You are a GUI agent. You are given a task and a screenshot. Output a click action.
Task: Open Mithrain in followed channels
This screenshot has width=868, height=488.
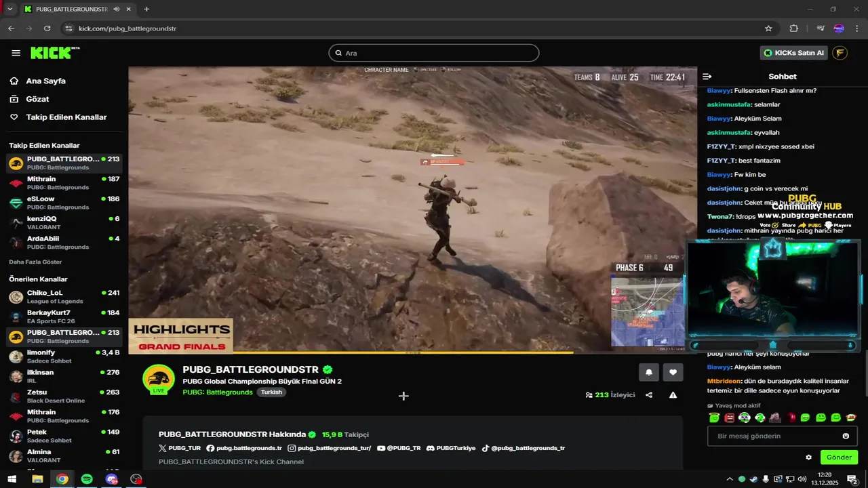(x=64, y=183)
